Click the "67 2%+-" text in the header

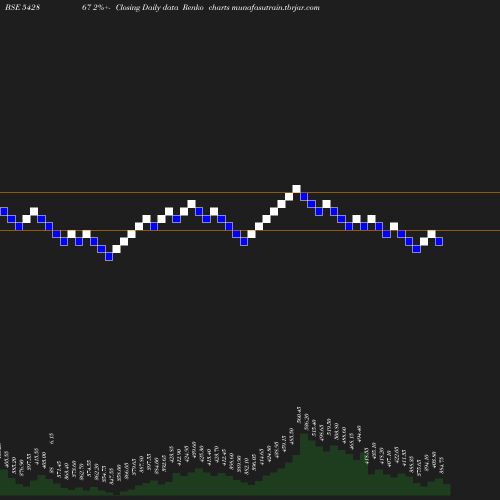tap(96, 7)
